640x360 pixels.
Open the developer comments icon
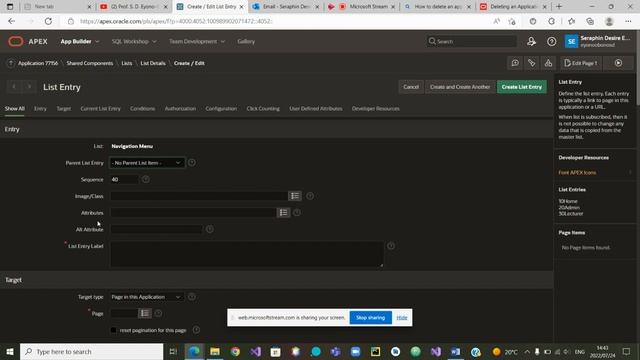(x=515, y=63)
